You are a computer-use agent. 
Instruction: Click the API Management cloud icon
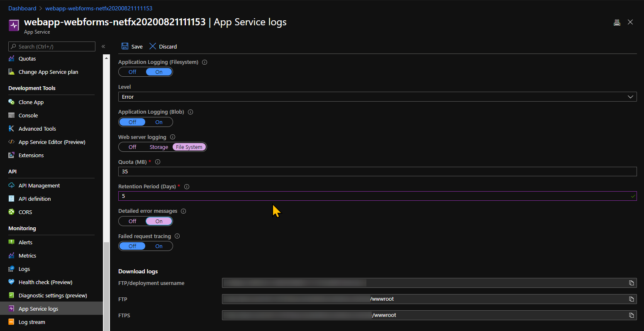pos(11,185)
